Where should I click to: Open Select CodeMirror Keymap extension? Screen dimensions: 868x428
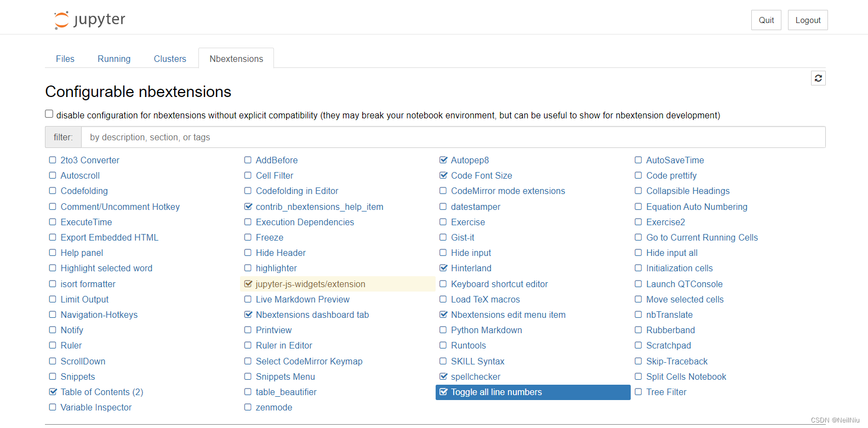click(x=309, y=361)
